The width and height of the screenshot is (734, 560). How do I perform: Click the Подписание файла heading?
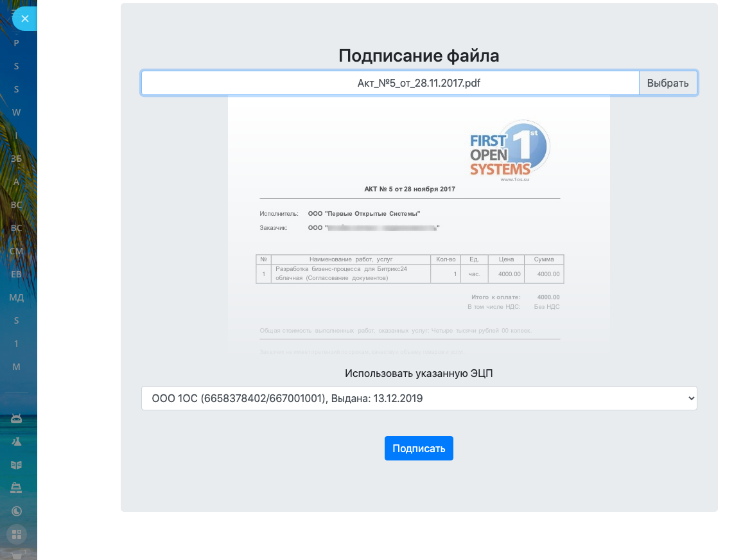pos(419,56)
